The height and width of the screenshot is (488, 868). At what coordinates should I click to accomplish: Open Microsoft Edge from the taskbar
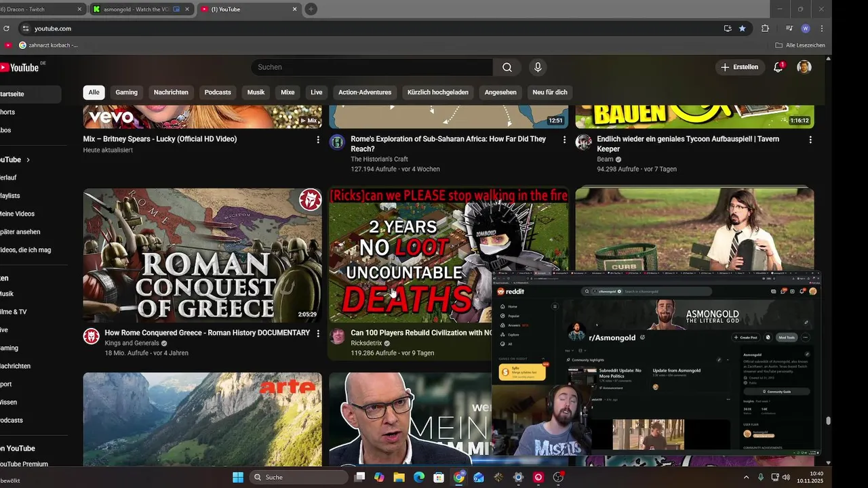[419, 477]
